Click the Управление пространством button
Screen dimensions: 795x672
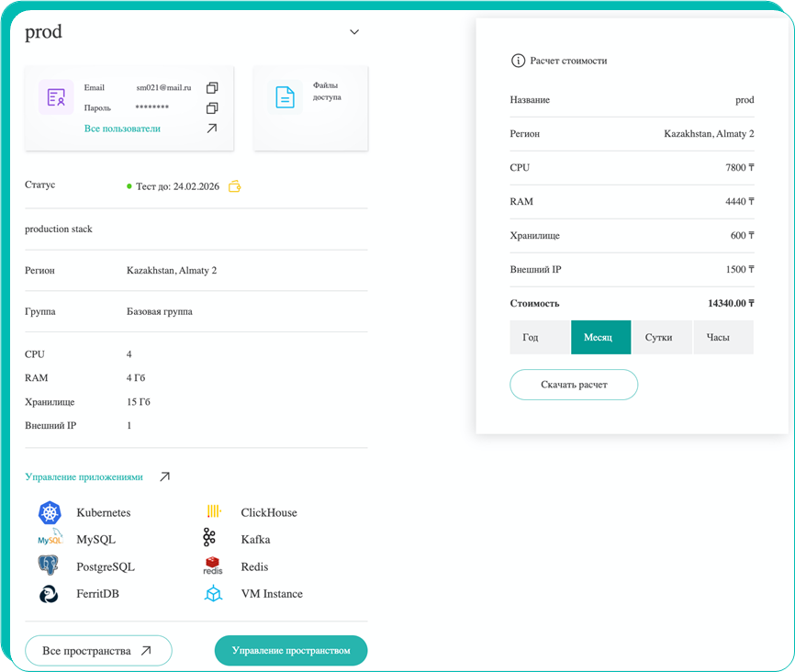[x=290, y=651]
